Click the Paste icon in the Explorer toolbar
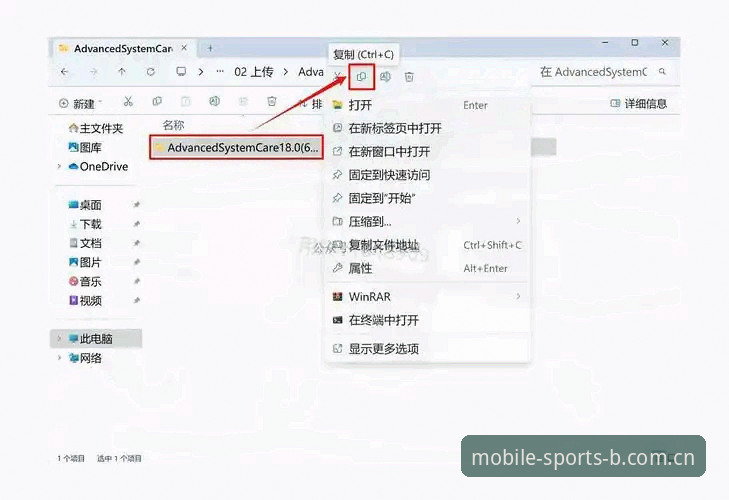The image size is (729, 500). coord(186,101)
